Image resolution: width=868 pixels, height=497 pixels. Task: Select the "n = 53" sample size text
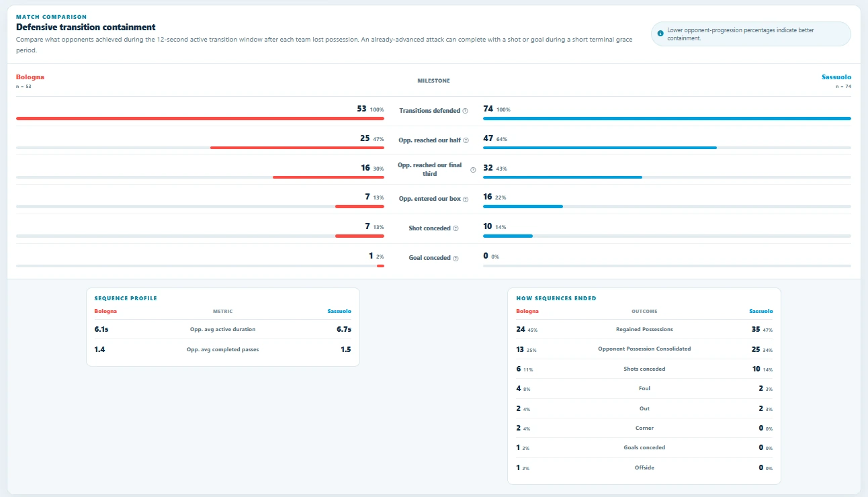pos(24,87)
